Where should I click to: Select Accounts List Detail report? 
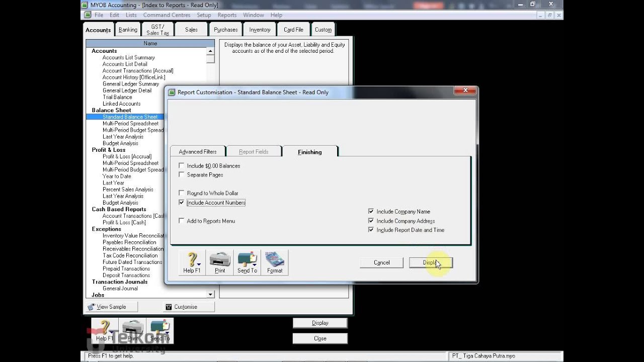[x=125, y=64]
